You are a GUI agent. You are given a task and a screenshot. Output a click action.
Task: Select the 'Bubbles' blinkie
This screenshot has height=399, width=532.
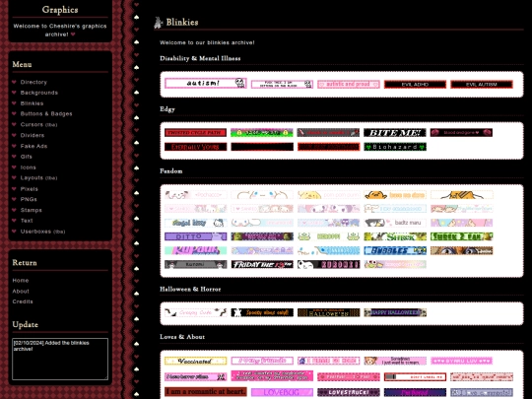coord(395,251)
